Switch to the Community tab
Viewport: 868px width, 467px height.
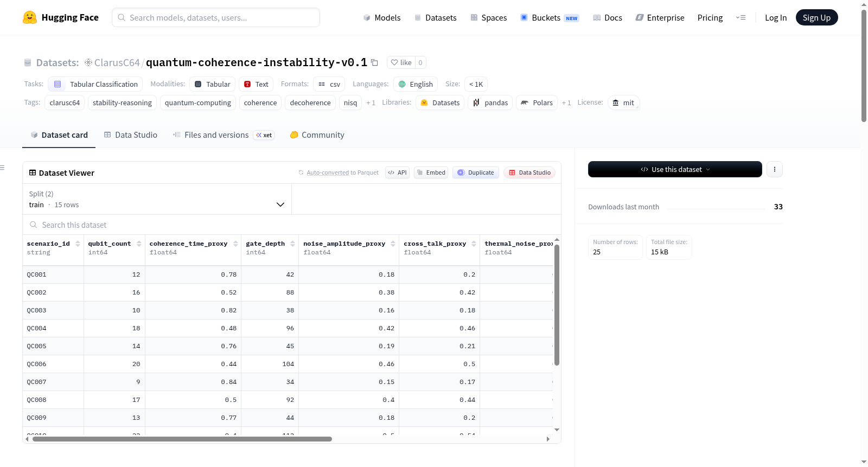point(317,135)
